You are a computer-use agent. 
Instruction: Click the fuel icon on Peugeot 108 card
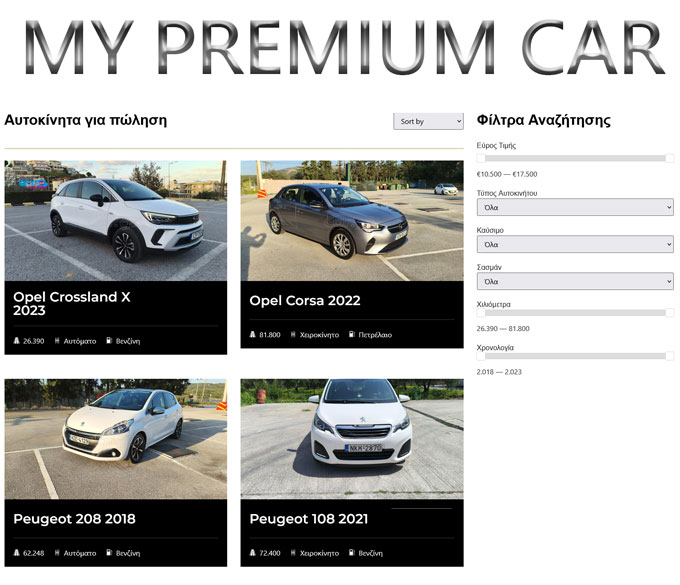tap(352, 552)
